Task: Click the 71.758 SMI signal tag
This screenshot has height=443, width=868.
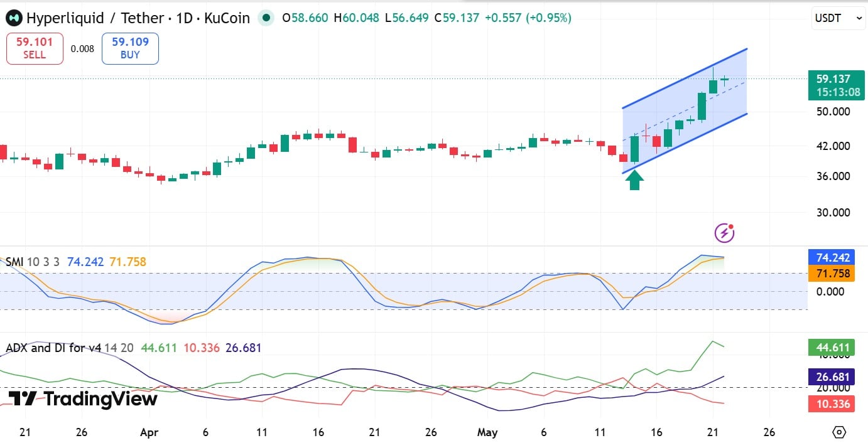Action: [x=832, y=274]
